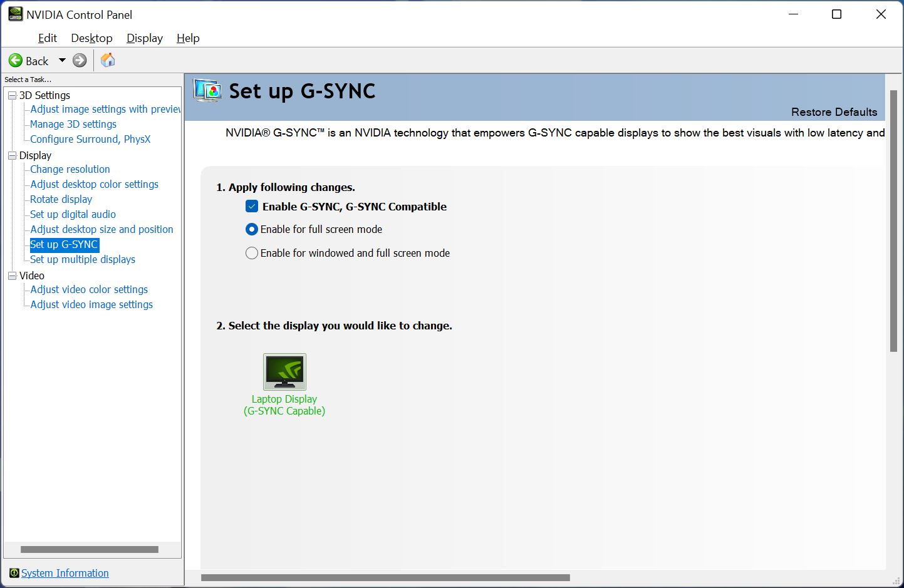This screenshot has height=588, width=904.
Task: Select the Laptop Display monitor thumbnail
Action: (284, 372)
